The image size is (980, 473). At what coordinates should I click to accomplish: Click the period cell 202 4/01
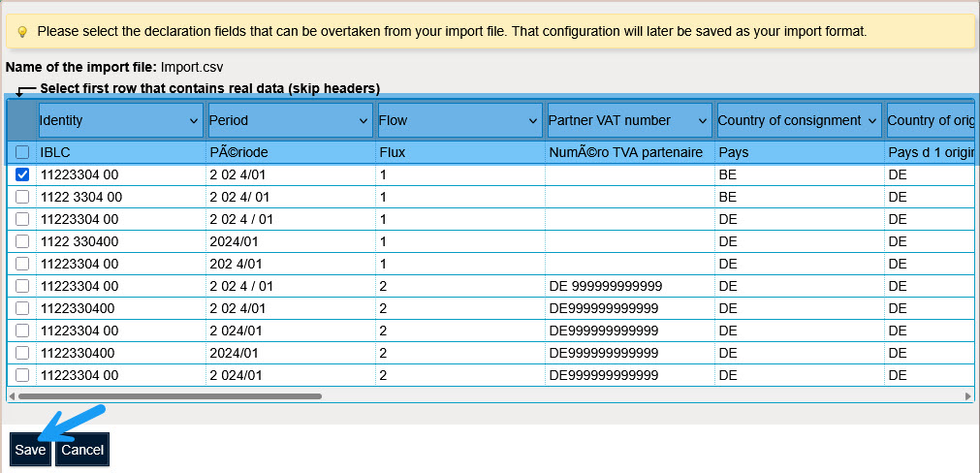coord(291,264)
